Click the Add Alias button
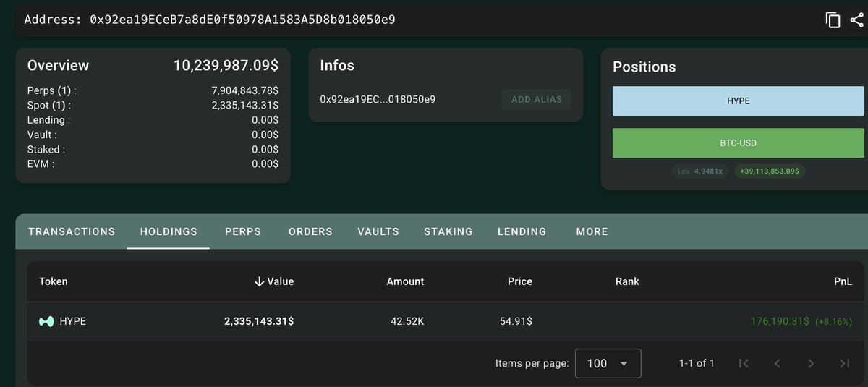Viewport: 868px width, 387px height. [537, 99]
